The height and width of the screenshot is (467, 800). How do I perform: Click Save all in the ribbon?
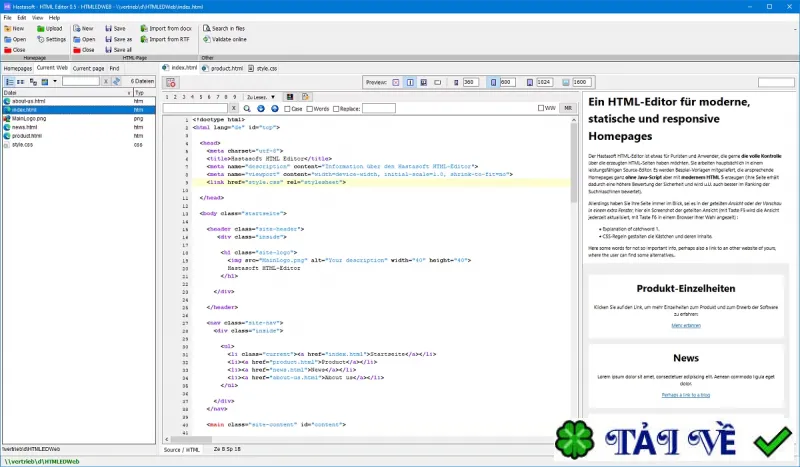(x=118, y=50)
